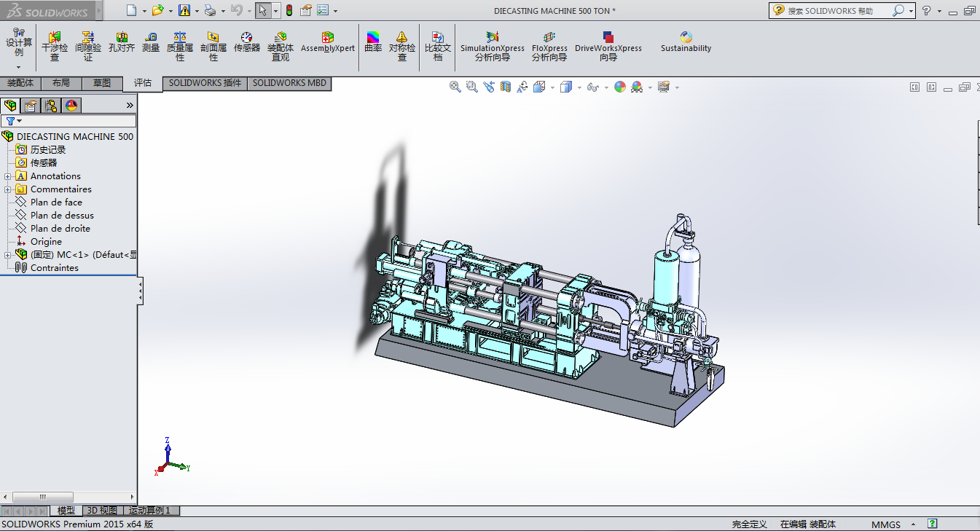Expand the Annotations tree node
Viewport: 980px width, 531px height.
pyautogui.click(x=8, y=176)
